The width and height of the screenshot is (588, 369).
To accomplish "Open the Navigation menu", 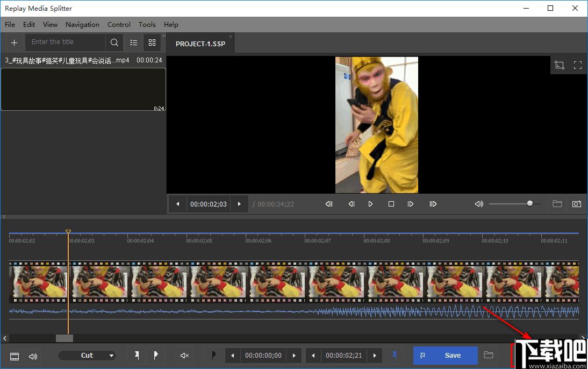I will [x=82, y=24].
